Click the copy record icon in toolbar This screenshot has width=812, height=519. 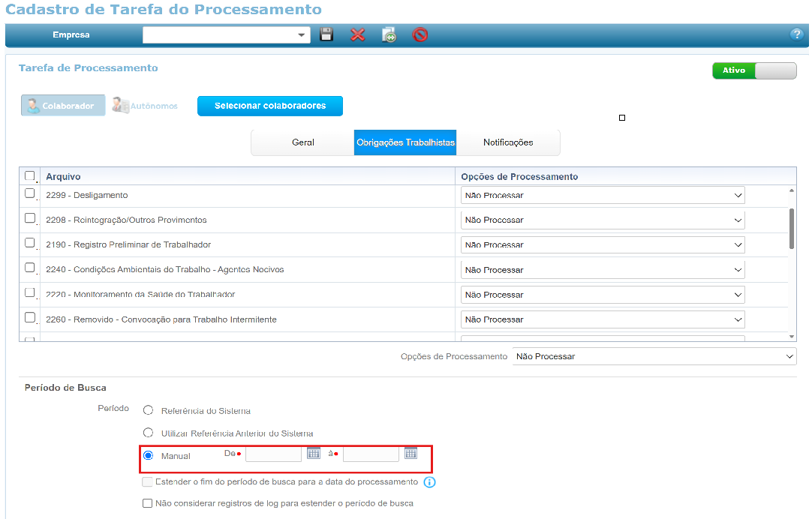(x=389, y=34)
